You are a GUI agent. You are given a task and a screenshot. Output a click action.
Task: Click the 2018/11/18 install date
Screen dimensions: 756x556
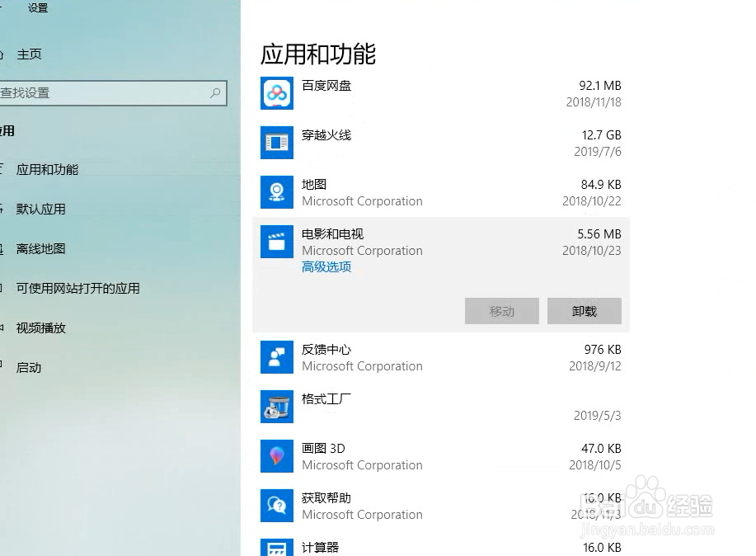(x=594, y=101)
